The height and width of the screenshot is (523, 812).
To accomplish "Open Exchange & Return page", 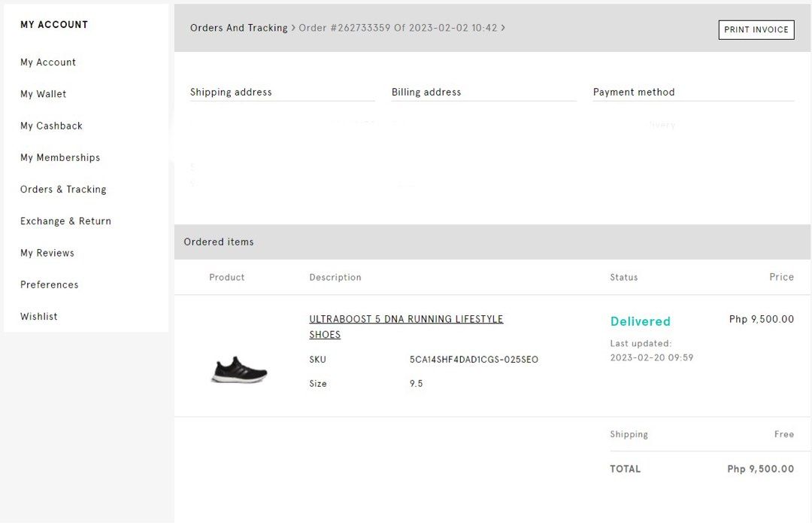I will point(65,221).
